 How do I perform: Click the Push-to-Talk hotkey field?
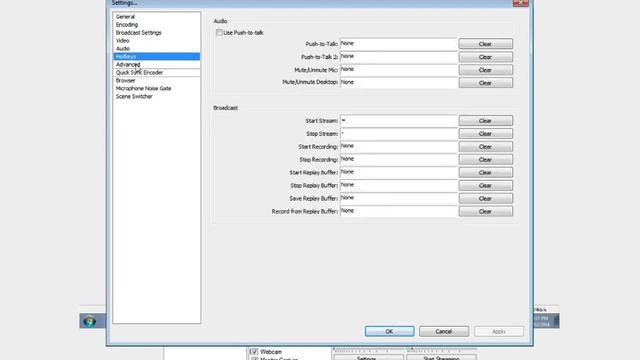coord(398,44)
